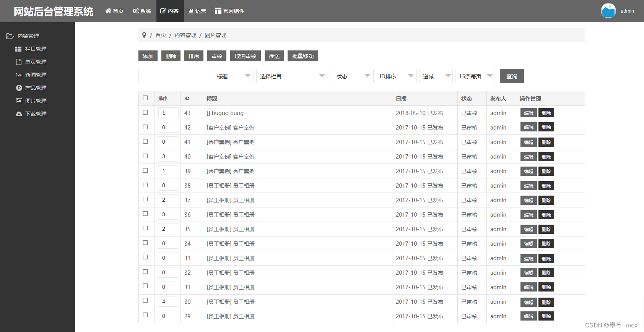Click the list icon beside 栏目管理
This screenshot has width=644, height=332.
tap(18, 49)
